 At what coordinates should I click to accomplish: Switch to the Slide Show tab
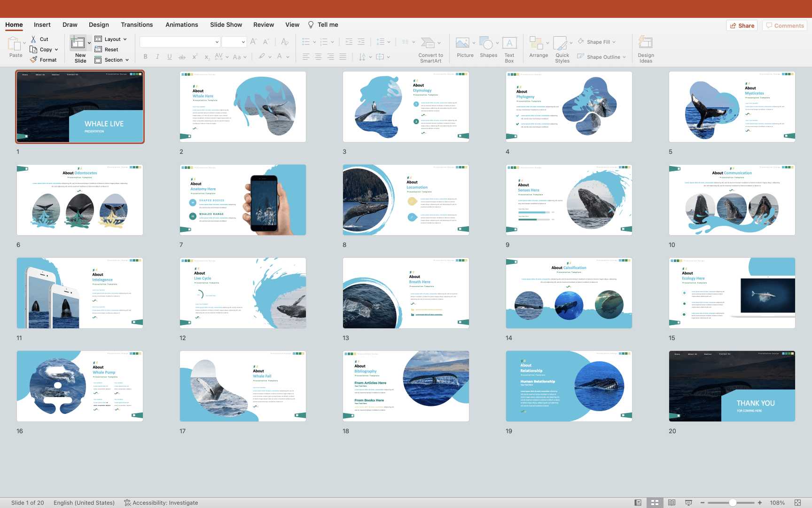[x=226, y=24]
